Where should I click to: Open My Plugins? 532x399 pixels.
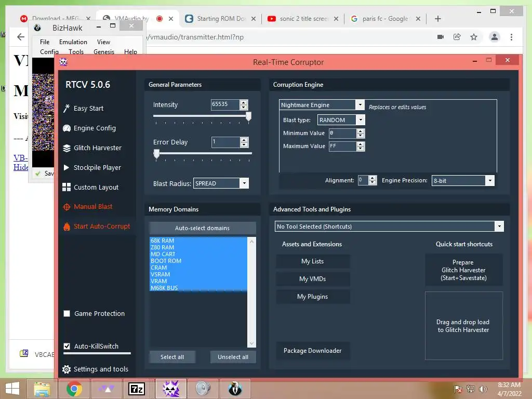(x=312, y=297)
